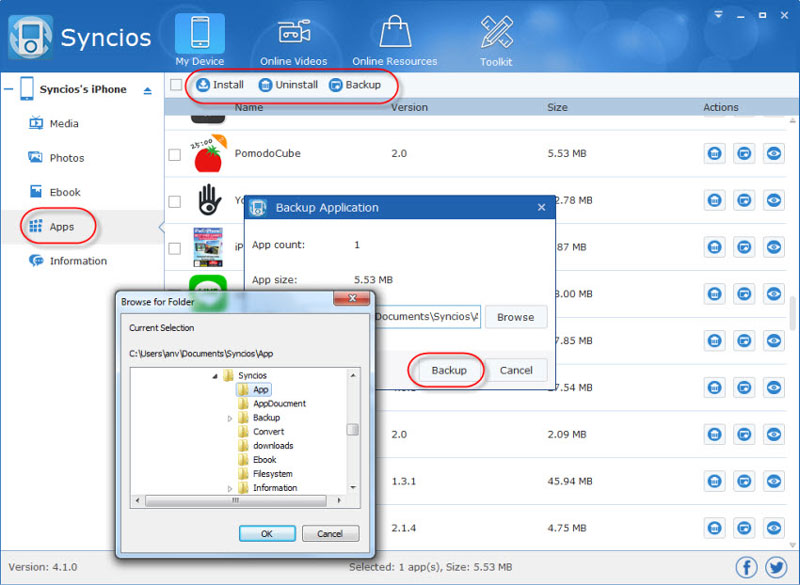
Task: Sort apps by the Version column
Action: coord(409,107)
